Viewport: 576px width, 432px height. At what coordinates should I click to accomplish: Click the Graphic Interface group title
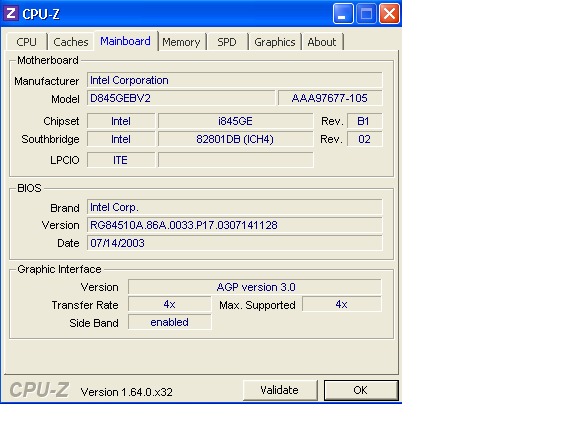(59, 269)
